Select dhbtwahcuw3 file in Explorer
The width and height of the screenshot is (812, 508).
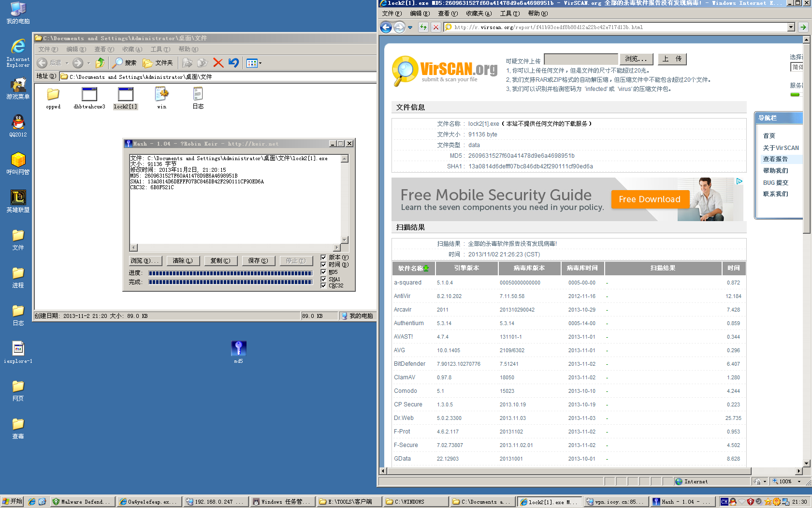coord(89,98)
